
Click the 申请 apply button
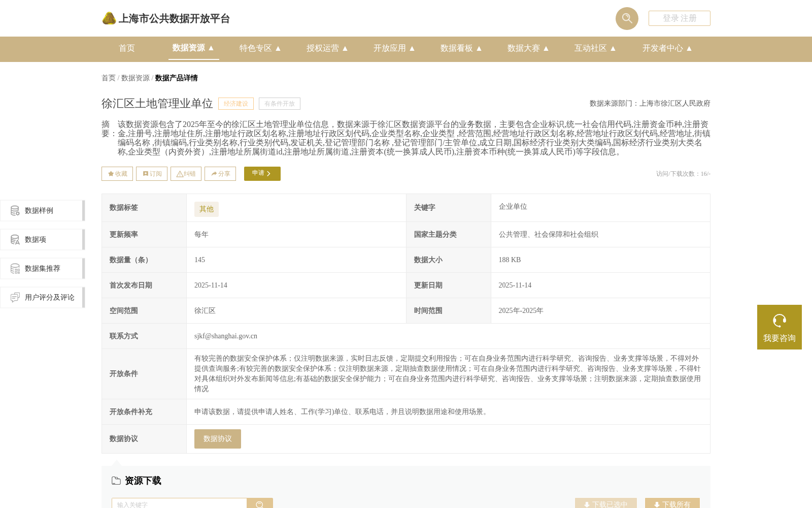pos(262,174)
